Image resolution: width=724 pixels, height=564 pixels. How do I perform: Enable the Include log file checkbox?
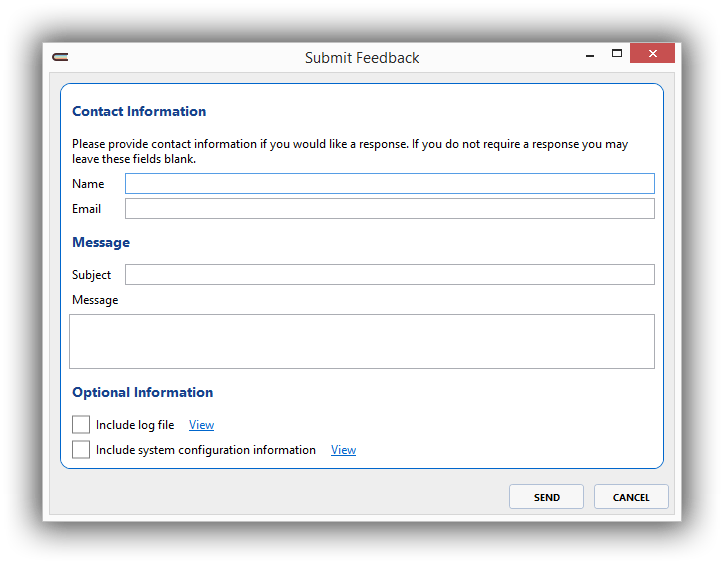(x=81, y=425)
